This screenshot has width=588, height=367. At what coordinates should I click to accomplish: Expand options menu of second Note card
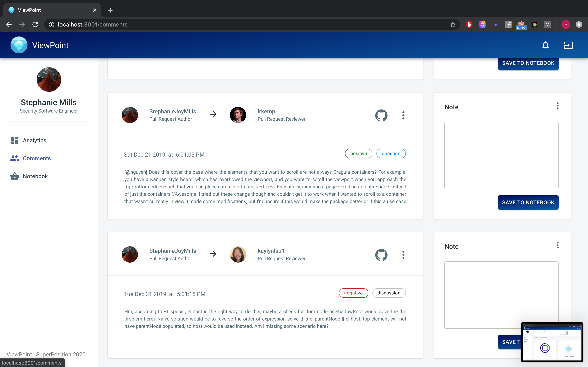click(x=558, y=245)
